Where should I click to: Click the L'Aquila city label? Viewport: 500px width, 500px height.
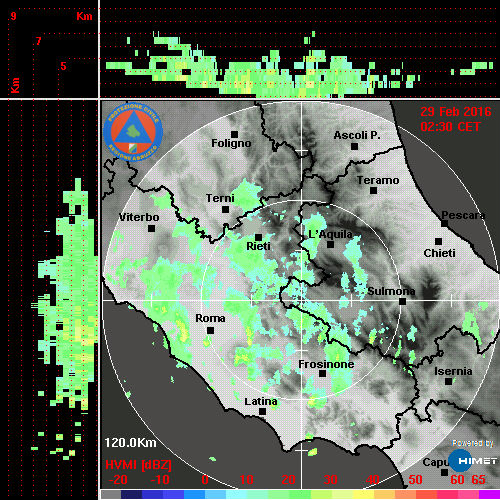pos(330,234)
